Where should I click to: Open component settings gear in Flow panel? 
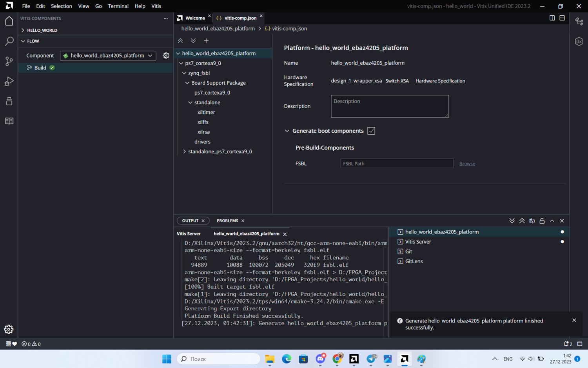click(x=166, y=56)
